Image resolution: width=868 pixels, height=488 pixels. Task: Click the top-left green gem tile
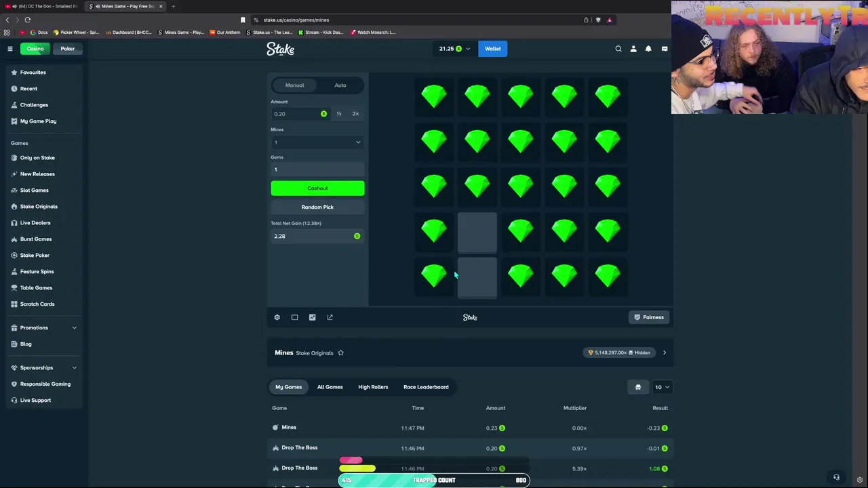pyautogui.click(x=434, y=96)
